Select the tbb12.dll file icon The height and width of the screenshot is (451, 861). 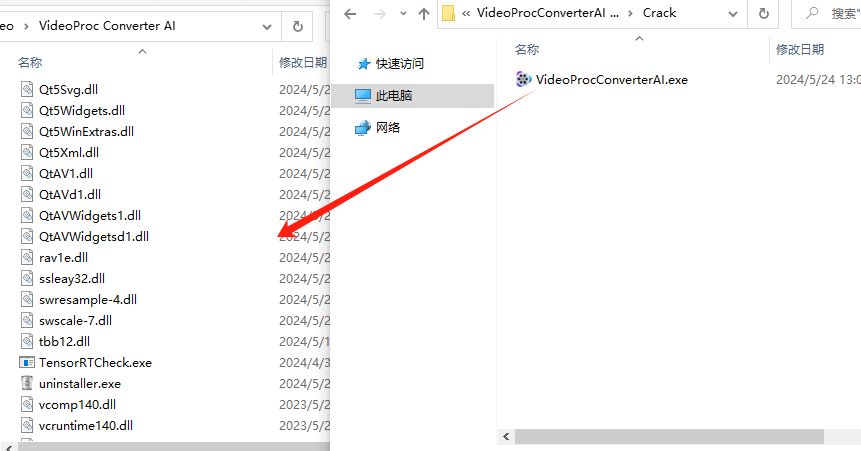click(x=27, y=341)
